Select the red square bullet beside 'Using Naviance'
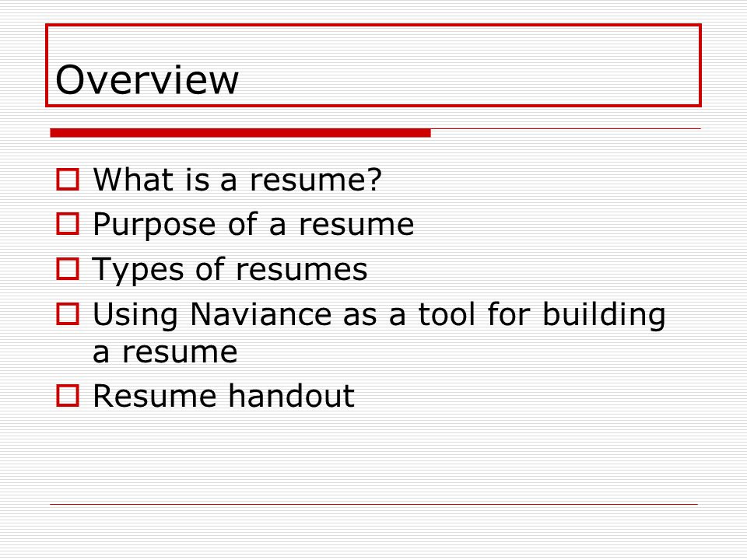This screenshot has width=747, height=560. pos(68,313)
